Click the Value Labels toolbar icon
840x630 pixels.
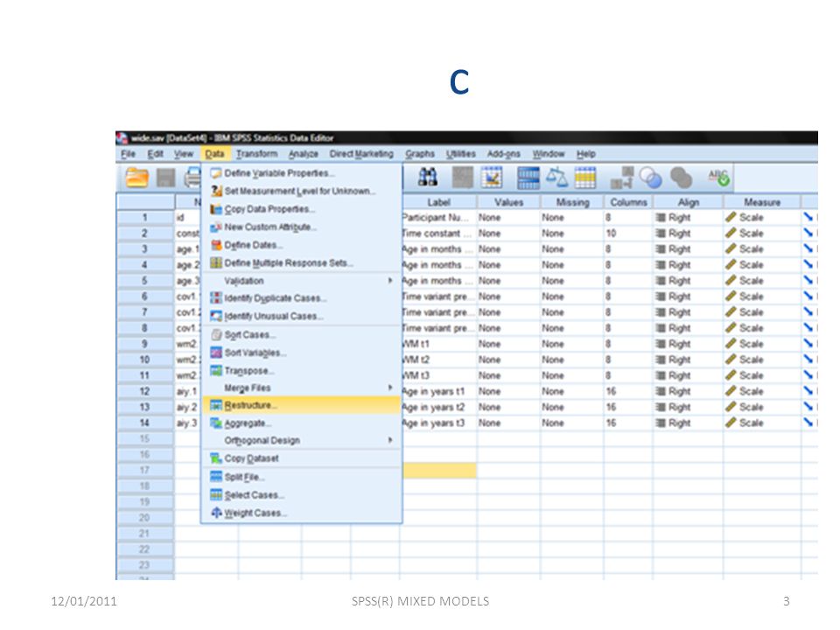[621, 178]
